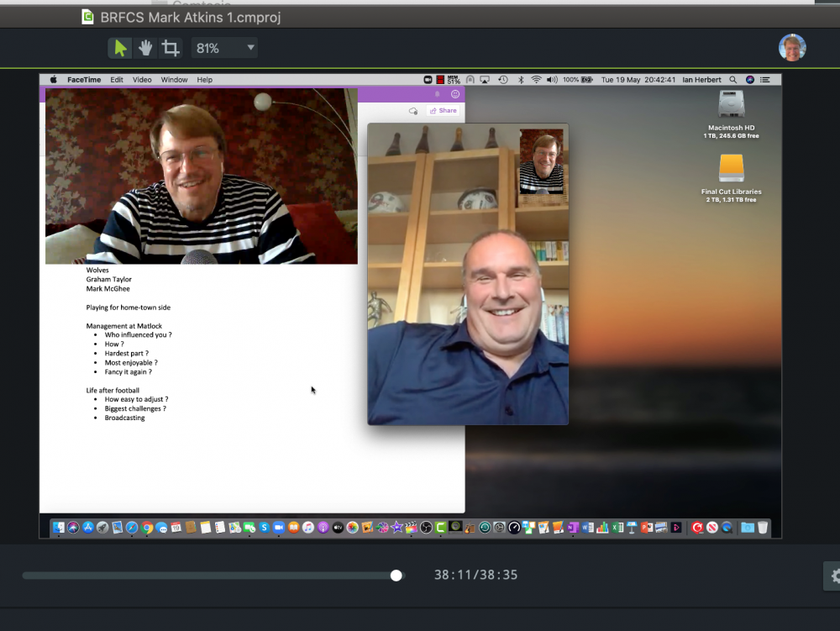Open App Store from the Dock
The image size is (840, 631).
pyautogui.click(x=88, y=528)
